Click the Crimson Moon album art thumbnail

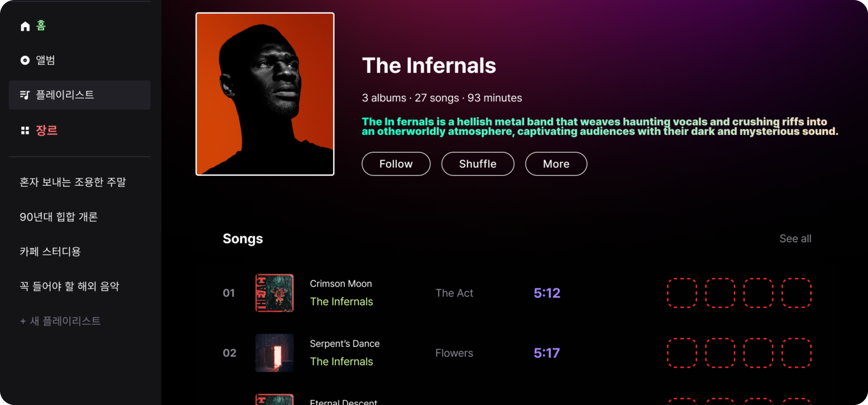click(275, 293)
